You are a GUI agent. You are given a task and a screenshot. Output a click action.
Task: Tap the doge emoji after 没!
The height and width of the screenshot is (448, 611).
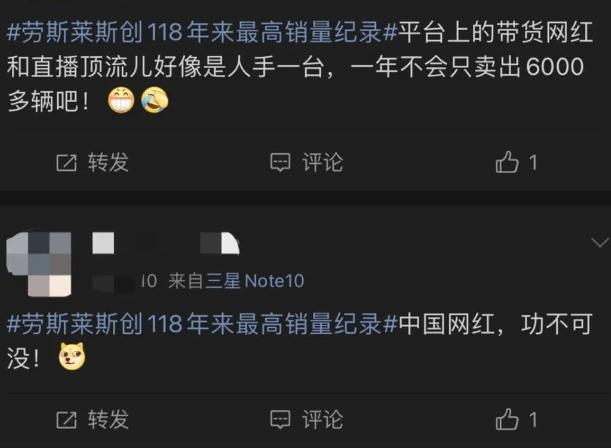click(72, 356)
